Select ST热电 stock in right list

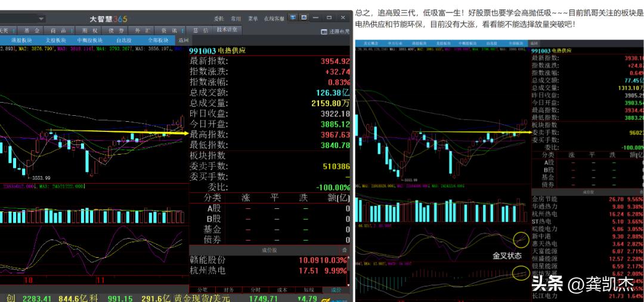pos(587,221)
